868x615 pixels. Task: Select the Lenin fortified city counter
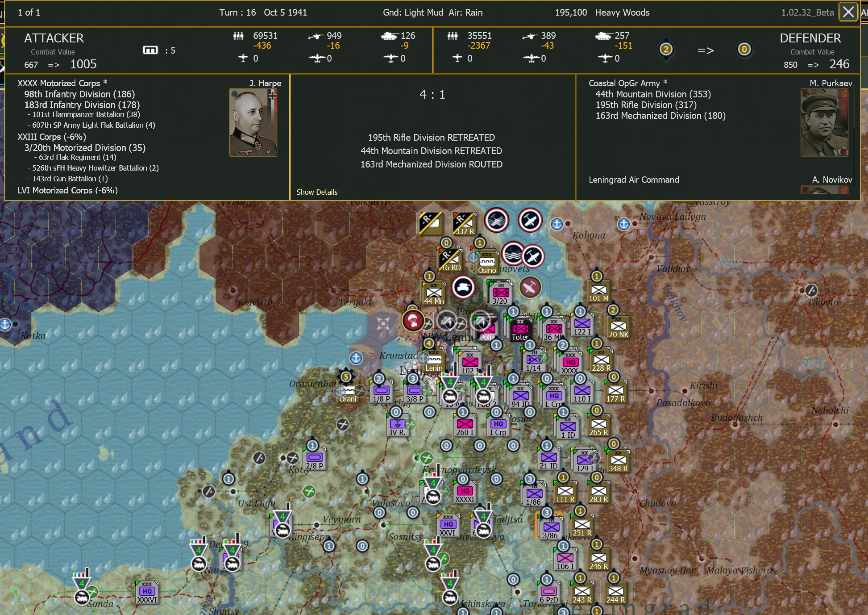tap(434, 361)
